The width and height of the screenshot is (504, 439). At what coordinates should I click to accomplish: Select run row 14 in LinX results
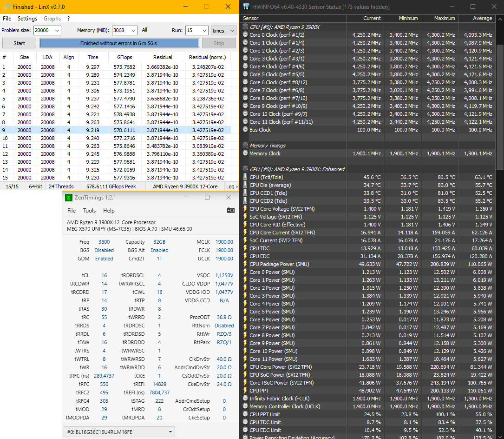(116, 170)
